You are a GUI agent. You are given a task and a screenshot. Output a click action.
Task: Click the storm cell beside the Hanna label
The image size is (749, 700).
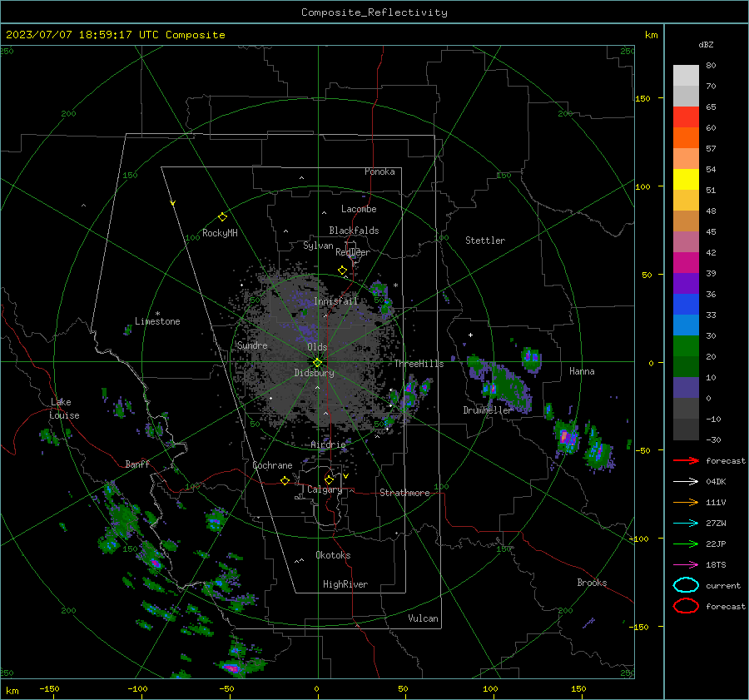coord(532,360)
